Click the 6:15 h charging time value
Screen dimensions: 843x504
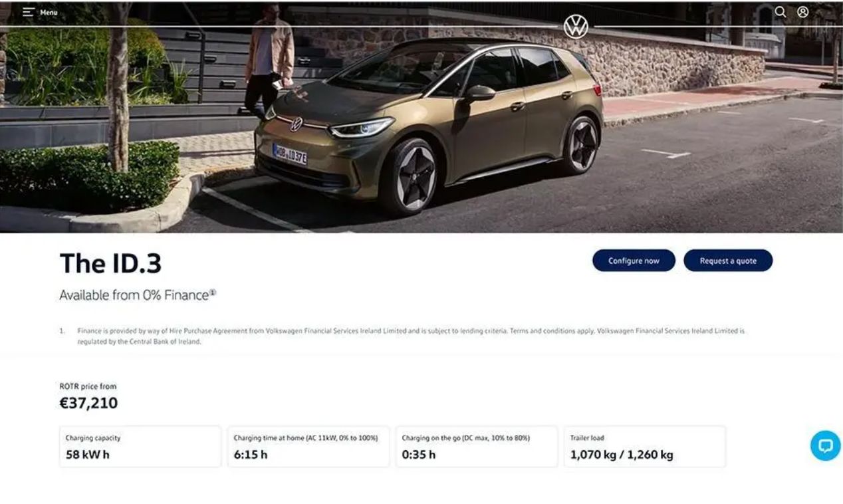(x=251, y=455)
